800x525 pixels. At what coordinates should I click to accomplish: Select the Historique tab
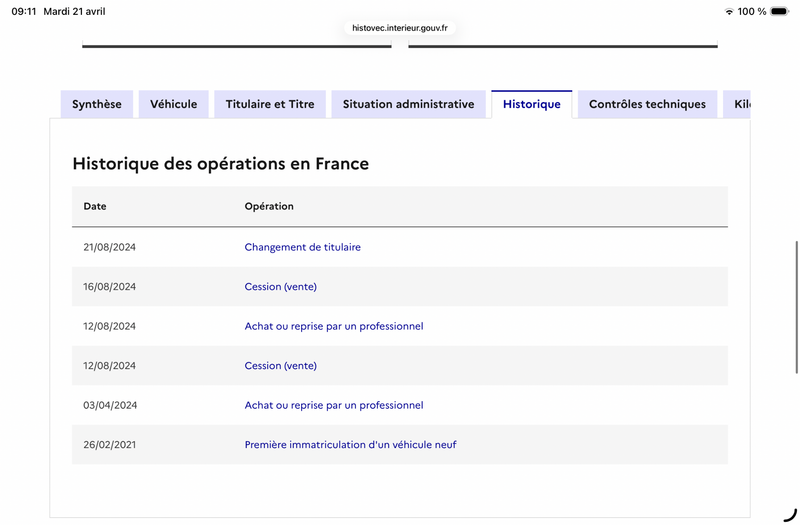(532, 104)
